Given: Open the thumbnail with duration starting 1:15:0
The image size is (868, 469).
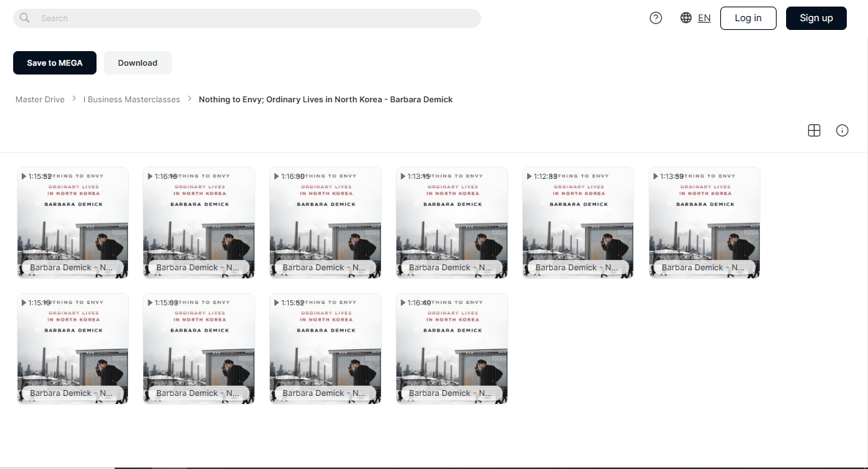Looking at the screenshot, I should click(199, 348).
